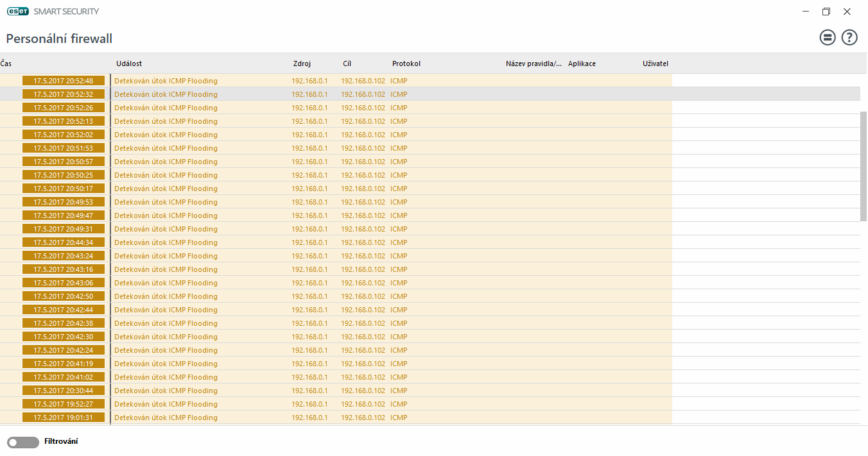Click the Aplikace column header

pos(582,63)
